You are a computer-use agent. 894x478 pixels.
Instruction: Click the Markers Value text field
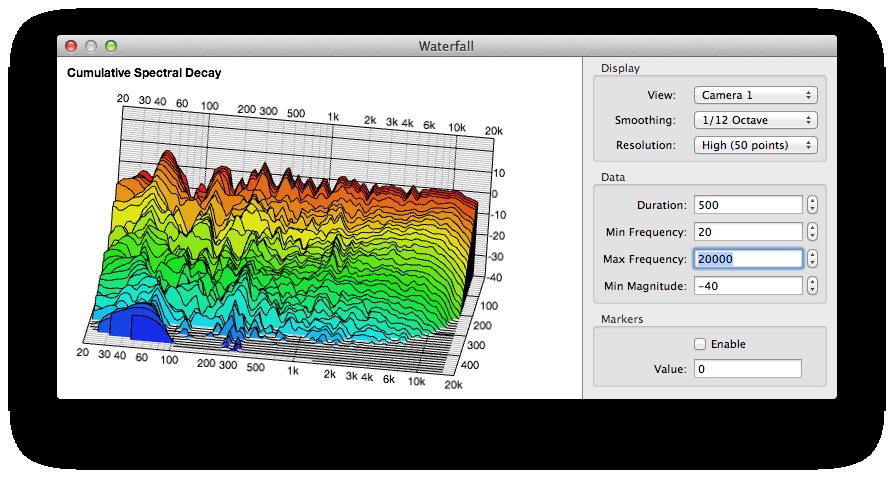[x=748, y=369]
